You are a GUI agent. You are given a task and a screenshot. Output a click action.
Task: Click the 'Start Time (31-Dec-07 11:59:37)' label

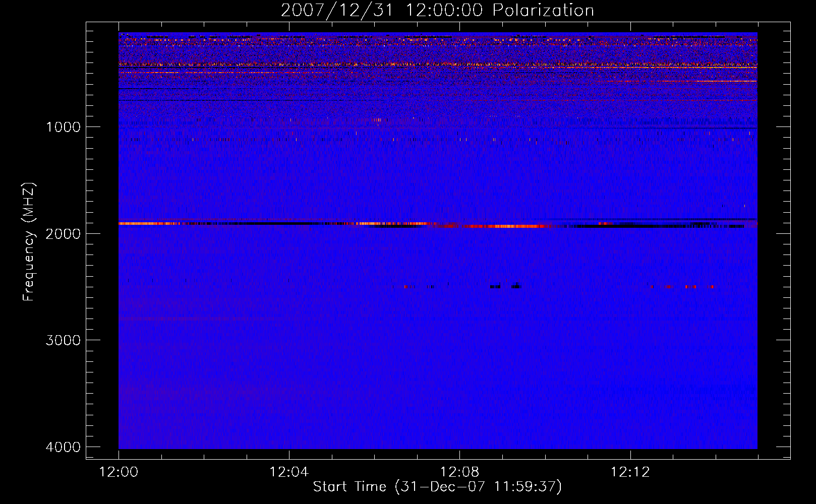click(437, 487)
